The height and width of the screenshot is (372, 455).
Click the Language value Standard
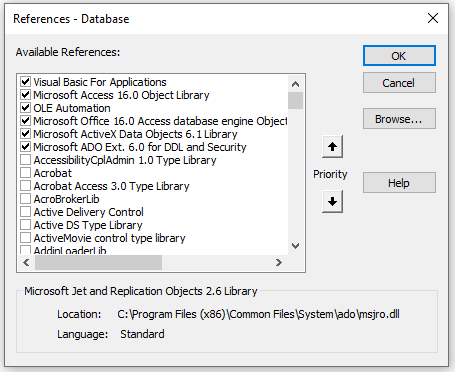click(142, 334)
